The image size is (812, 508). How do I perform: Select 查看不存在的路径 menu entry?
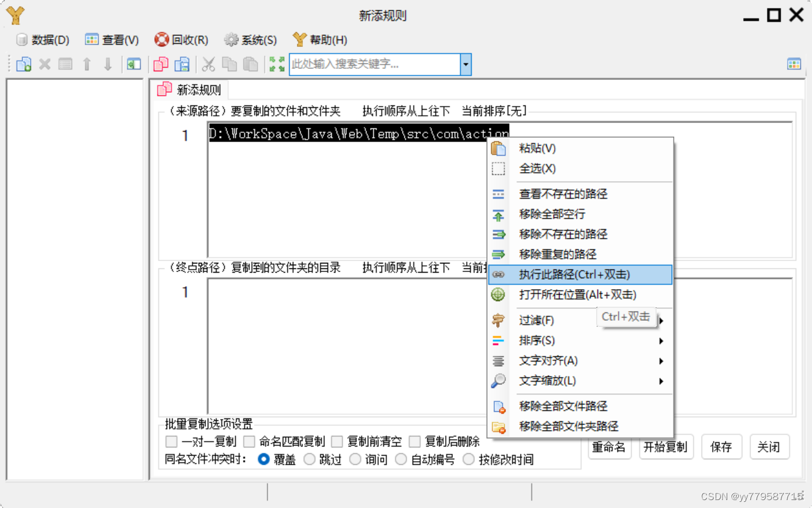click(x=580, y=194)
